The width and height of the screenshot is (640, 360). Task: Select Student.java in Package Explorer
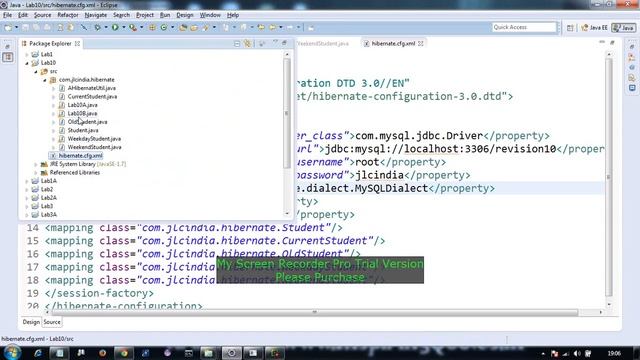pos(83,131)
